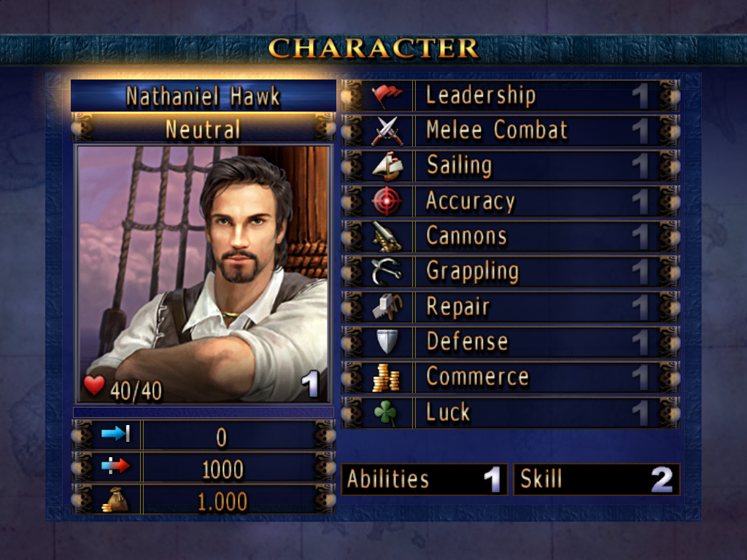
Task: Click the experience progress bar under portrait
Action: coord(204,412)
